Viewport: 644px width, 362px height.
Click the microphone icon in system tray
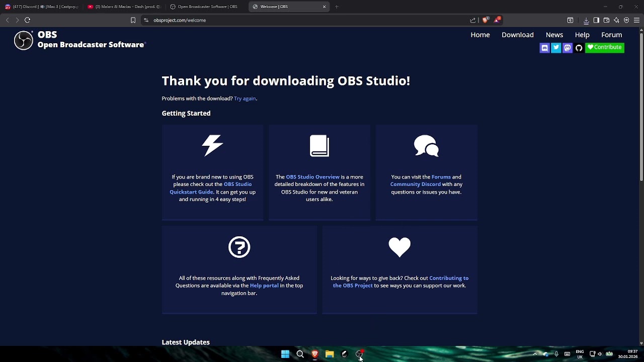click(x=556, y=354)
